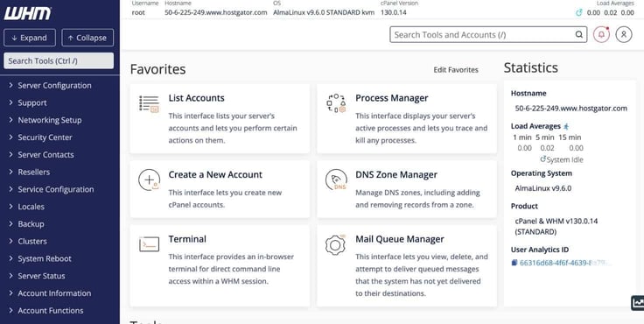Click the Load Averages runner icon in Statistics

[566, 126]
